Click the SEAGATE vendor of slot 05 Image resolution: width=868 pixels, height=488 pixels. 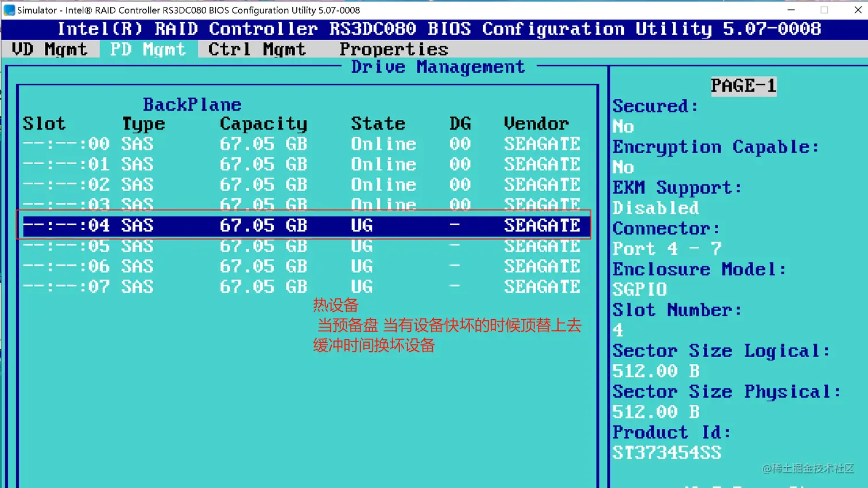pos(542,246)
